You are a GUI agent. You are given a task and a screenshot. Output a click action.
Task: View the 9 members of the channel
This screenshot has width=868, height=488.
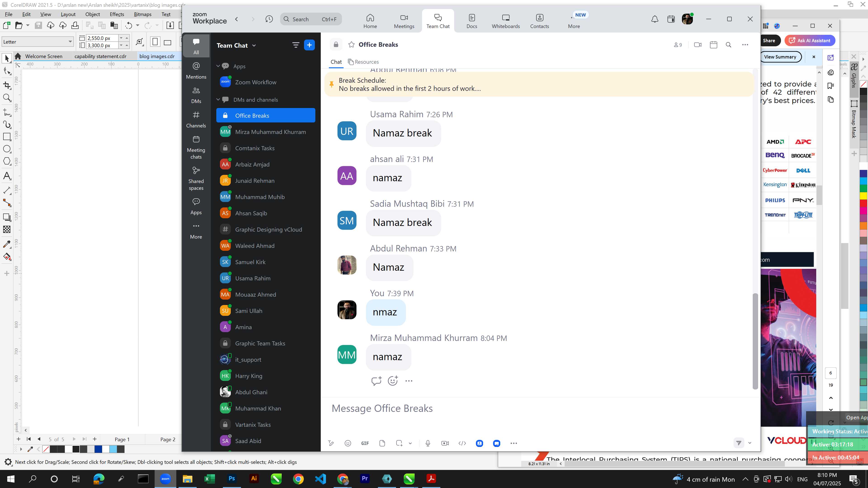pyautogui.click(x=678, y=45)
